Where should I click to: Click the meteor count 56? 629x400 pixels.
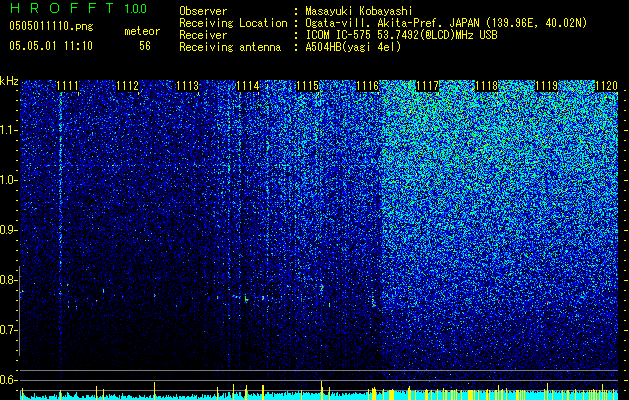[x=145, y=46]
